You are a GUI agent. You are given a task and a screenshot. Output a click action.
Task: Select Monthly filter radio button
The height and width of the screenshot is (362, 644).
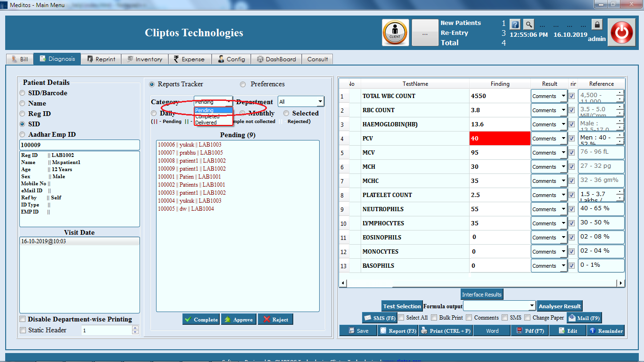(243, 113)
